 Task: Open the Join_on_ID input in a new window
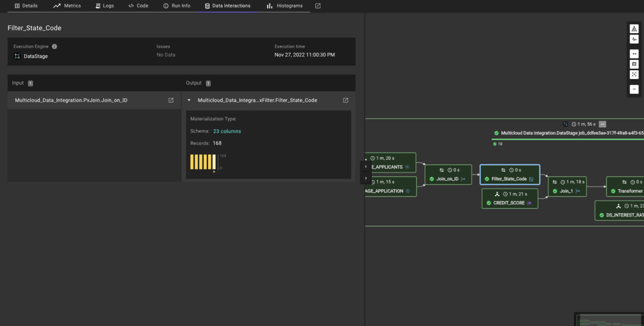point(171,100)
